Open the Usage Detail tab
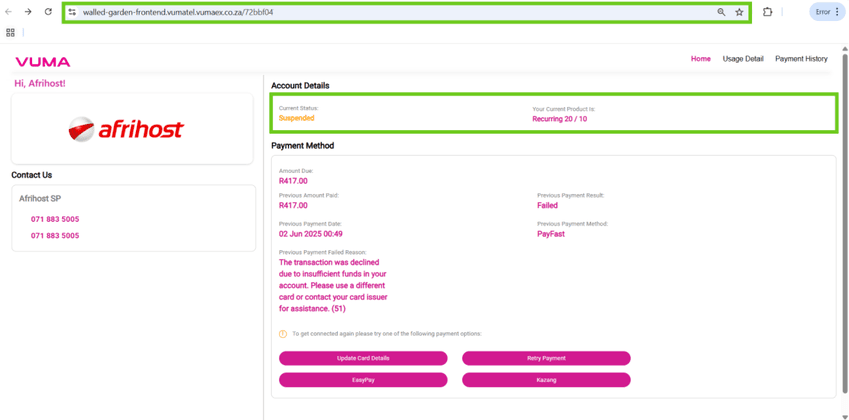Viewport: 849px width, 420px height. (x=743, y=59)
